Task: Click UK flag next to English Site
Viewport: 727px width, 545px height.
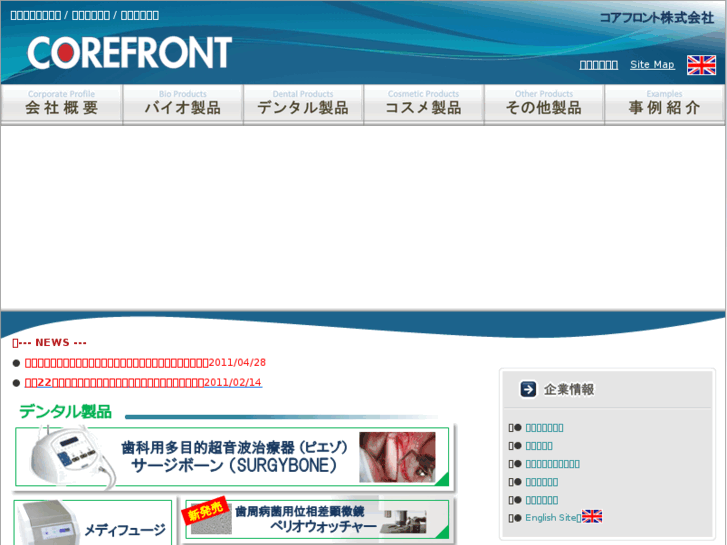Action: click(x=592, y=516)
